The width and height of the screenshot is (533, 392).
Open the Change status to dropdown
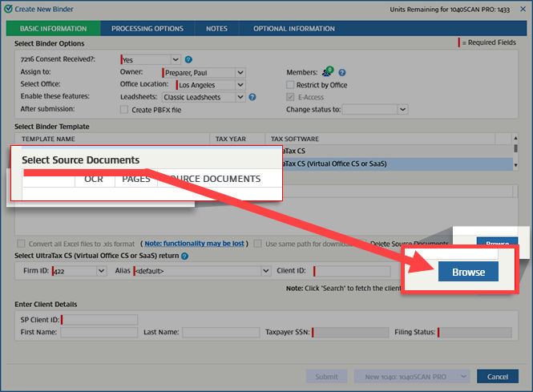coord(402,110)
